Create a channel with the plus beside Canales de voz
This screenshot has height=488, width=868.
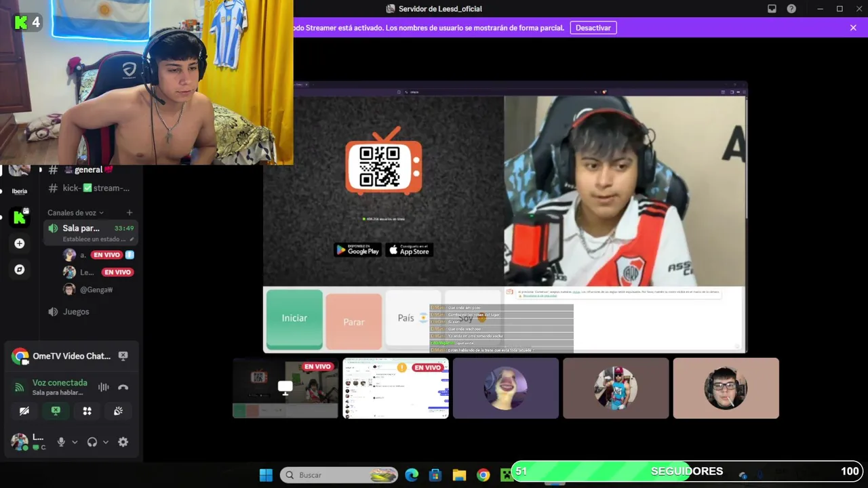click(130, 213)
